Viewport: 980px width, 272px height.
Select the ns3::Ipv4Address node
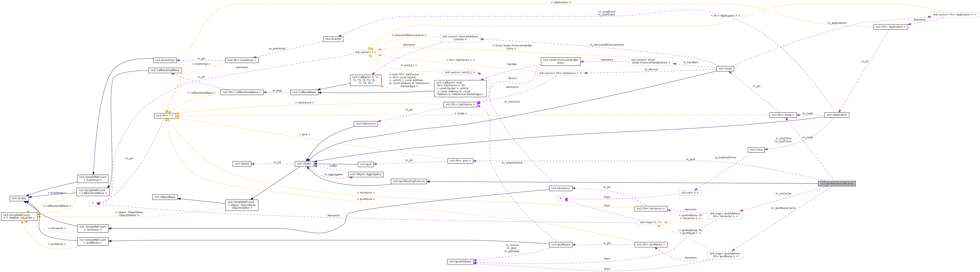[460, 262]
